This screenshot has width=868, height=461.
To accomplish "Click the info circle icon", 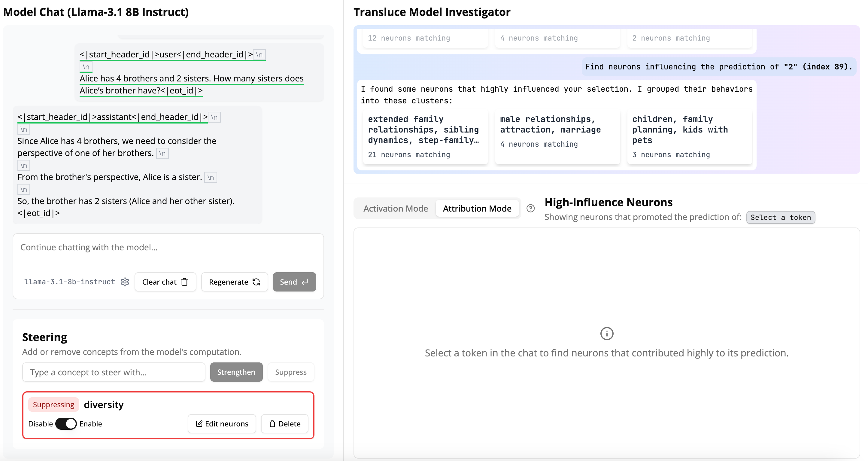I will tap(606, 334).
